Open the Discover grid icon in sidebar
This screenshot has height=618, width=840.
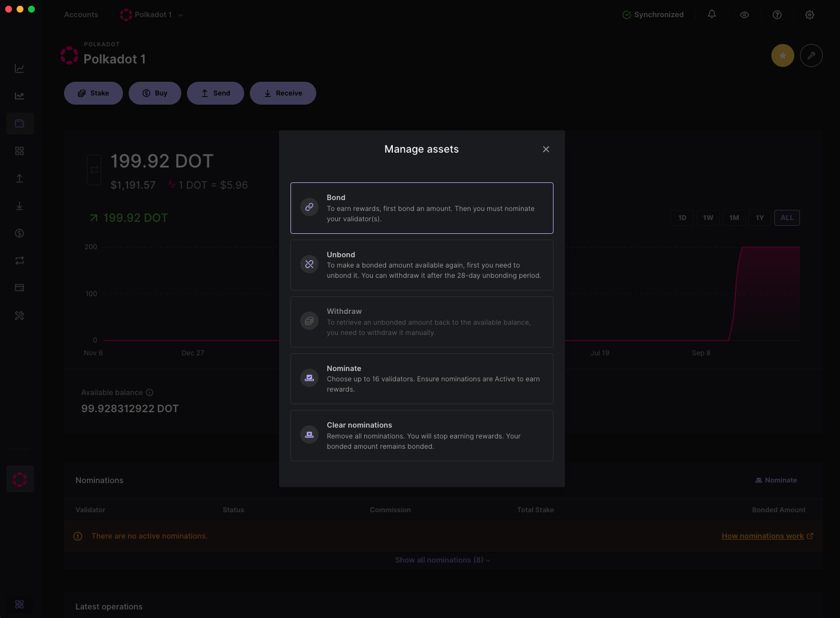(x=19, y=151)
